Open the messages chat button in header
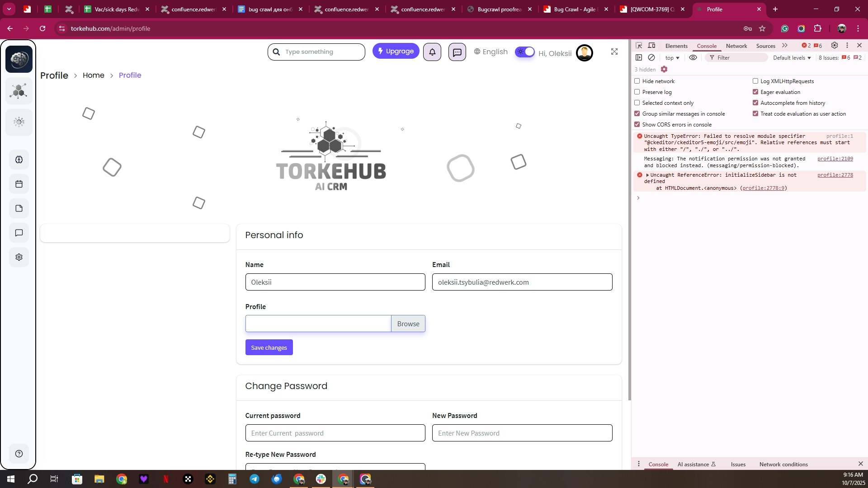The image size is (868, 488). pyautogui.click(x=457, y=52)
